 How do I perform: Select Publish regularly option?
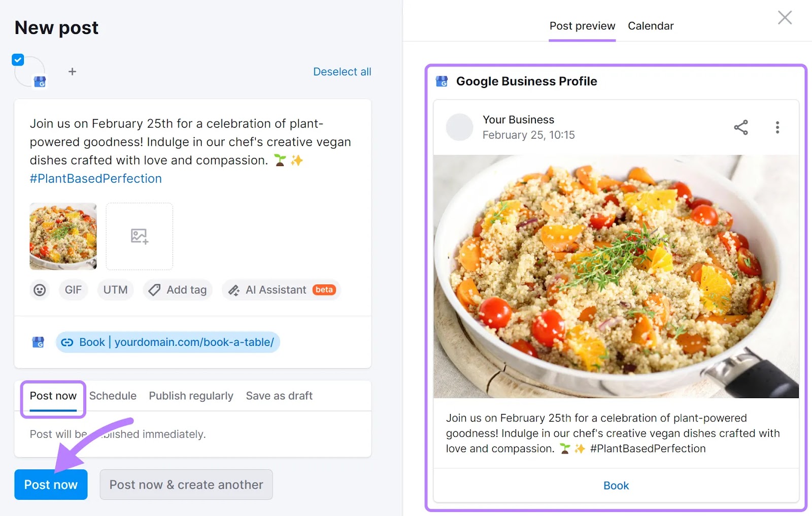coord(191,396)
